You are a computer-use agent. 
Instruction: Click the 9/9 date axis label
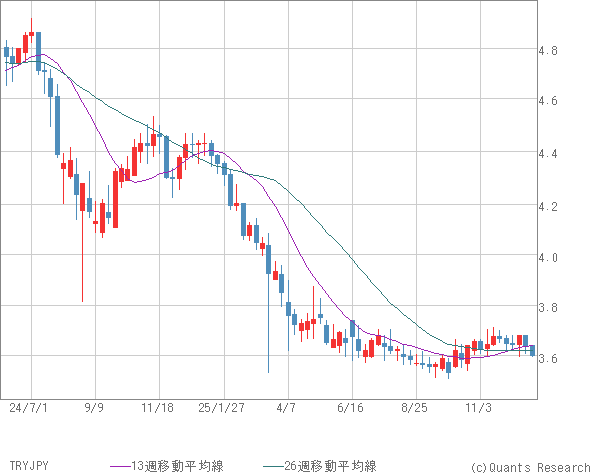tap(95, 408)
